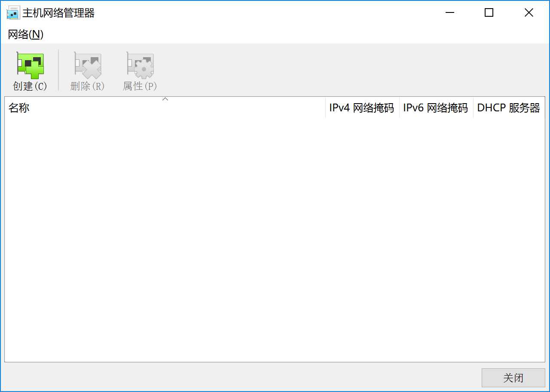This screenshot has height=392, width=550.
Task: Click the Properties (属性) gear adapter icon
Action: point(140,65)
